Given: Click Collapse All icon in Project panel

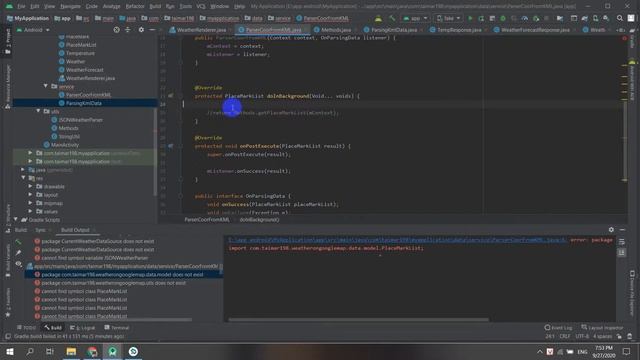Looking at the screenshot, I should point(128,30).
